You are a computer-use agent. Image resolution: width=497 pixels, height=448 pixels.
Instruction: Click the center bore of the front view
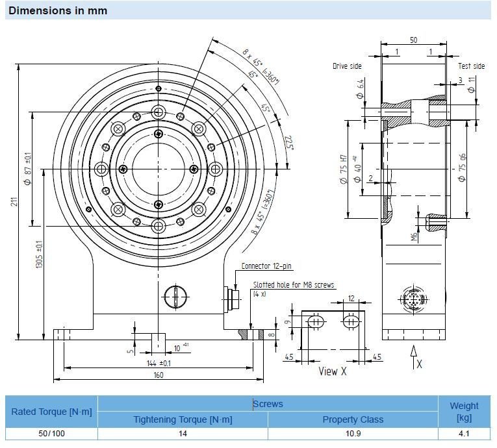point(158,169)
